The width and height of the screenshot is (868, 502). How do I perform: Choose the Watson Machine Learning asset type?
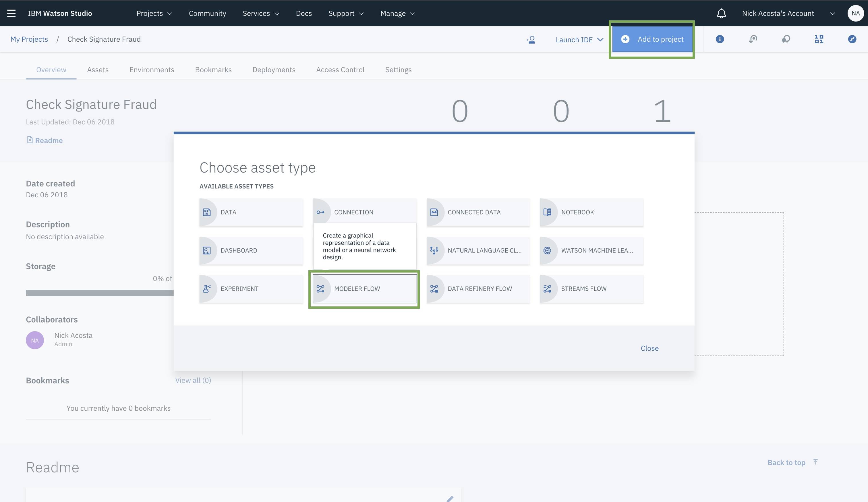point(591,250)
